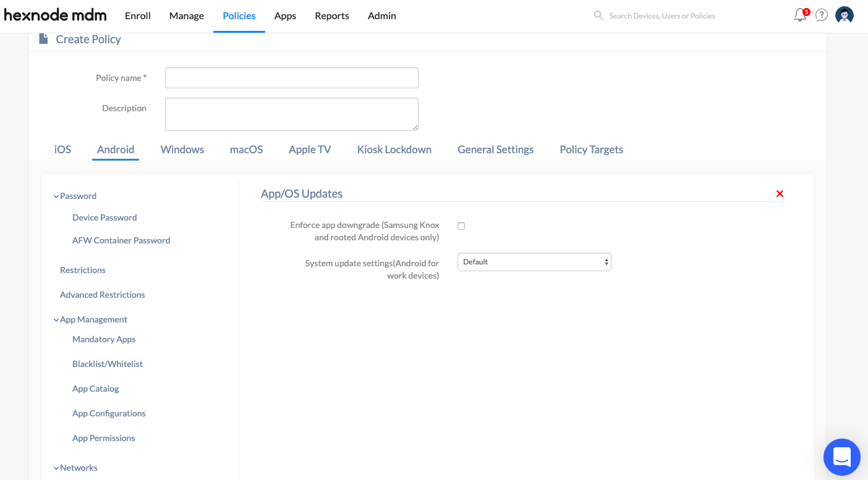Switch to the Android tab
The image size is (868, 480).
116,149
